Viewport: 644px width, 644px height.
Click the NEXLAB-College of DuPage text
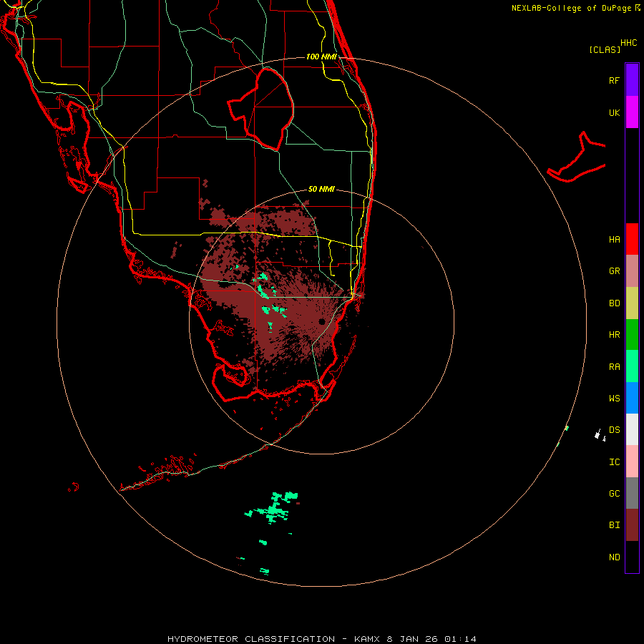pyautogui.click(x=571, y=8)
